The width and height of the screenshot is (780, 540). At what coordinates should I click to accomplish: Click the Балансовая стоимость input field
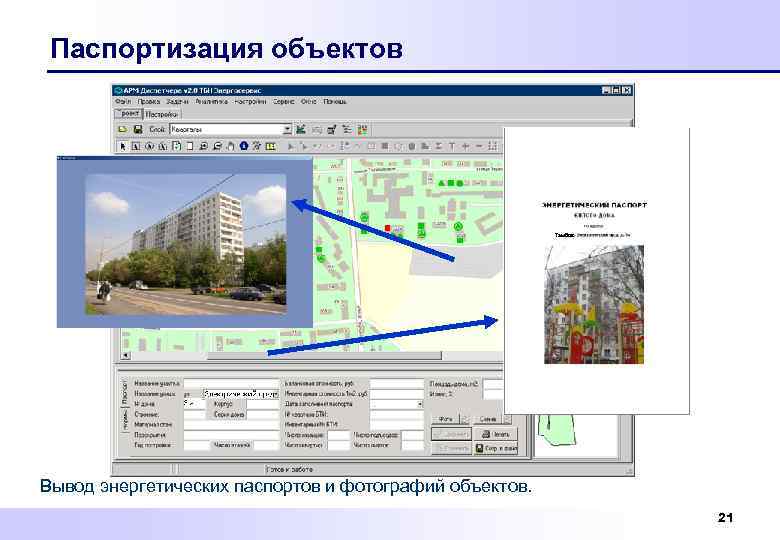click(x=396, y=384)
